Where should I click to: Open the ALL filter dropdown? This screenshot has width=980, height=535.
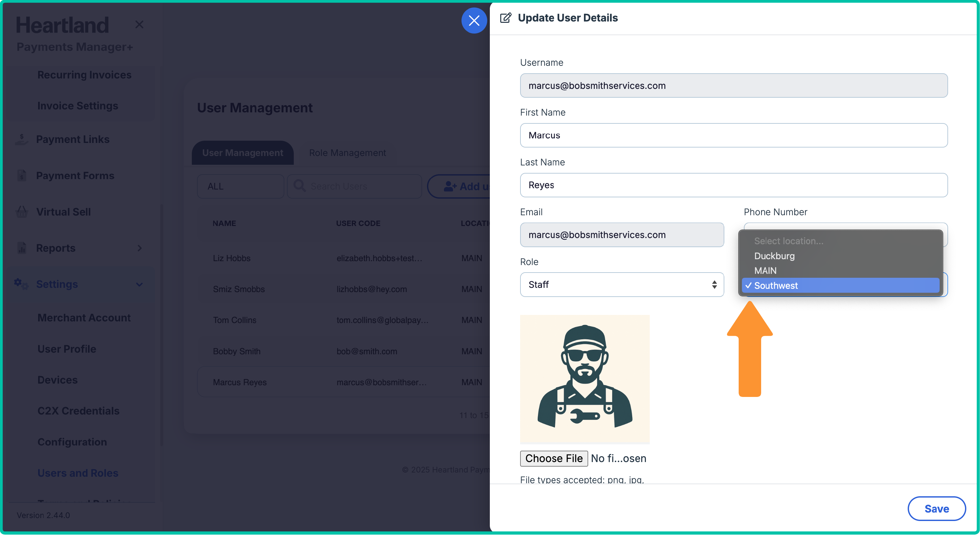coord(240,186)
